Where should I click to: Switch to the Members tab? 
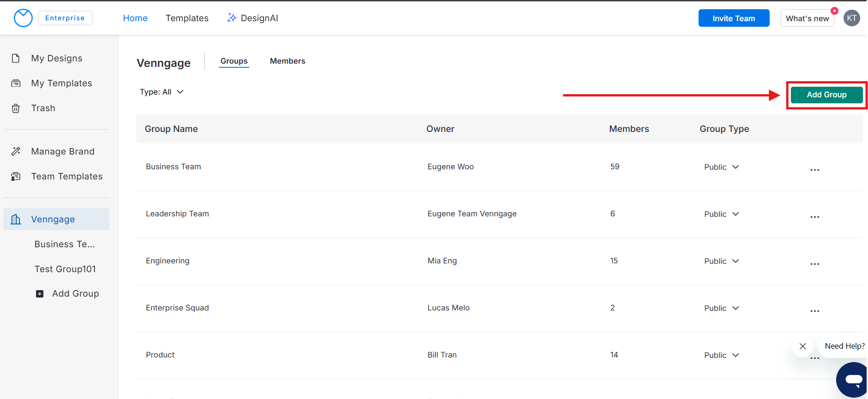[x=287, y=61]
